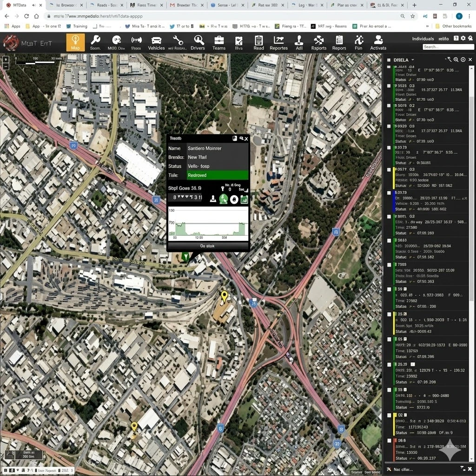Bookmark this page with the star icon
476x476 pixels.
[413, 16]
